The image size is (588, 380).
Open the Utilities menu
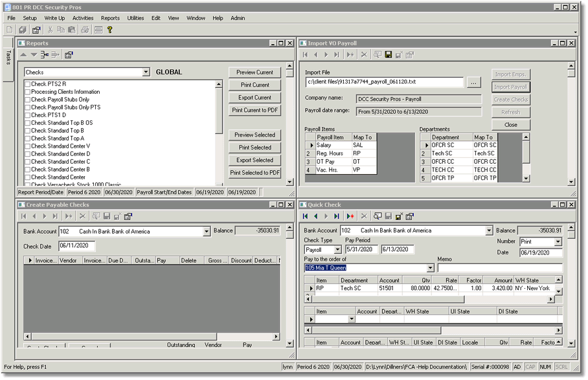coord(135,18)
